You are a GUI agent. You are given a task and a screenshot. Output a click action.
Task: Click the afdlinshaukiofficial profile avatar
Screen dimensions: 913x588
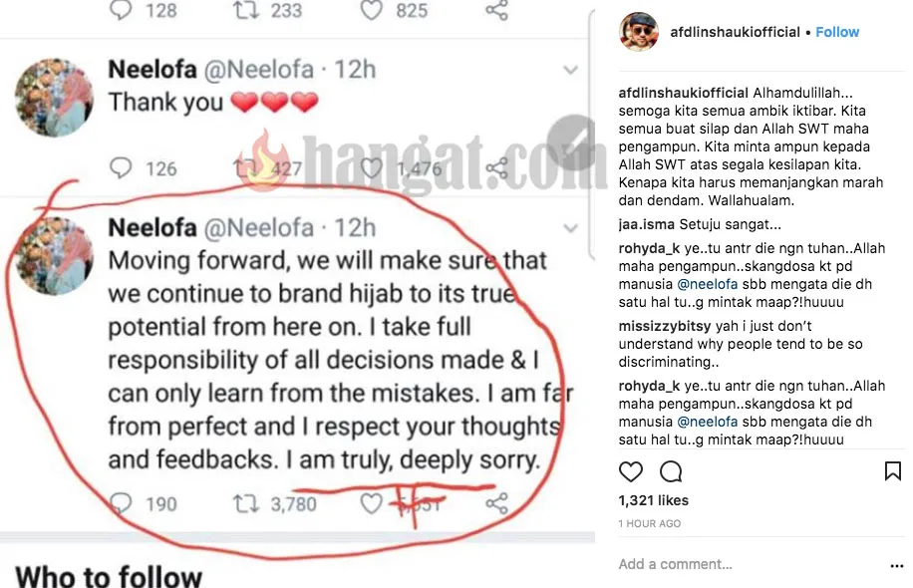(639, 32)
